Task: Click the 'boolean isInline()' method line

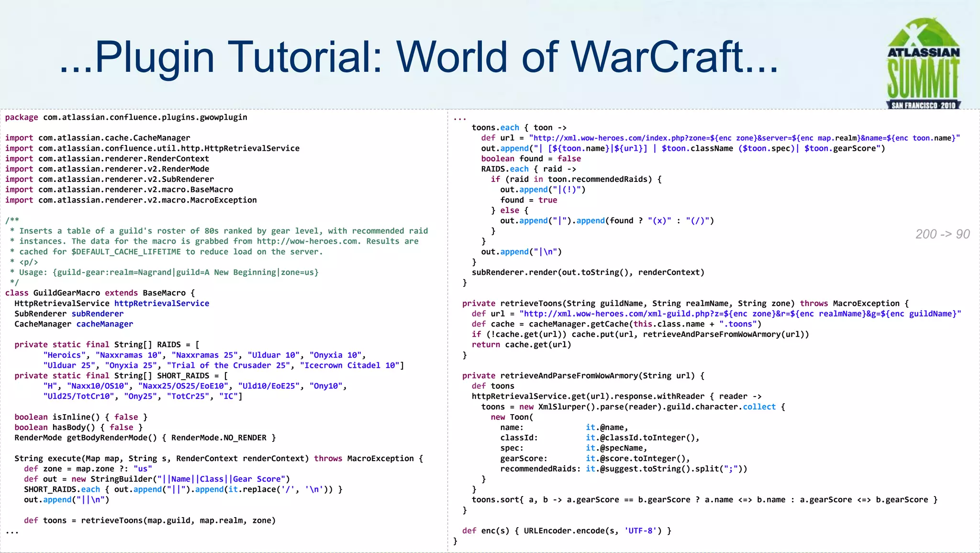Action: pyautogui.click(x=80, y=417)
